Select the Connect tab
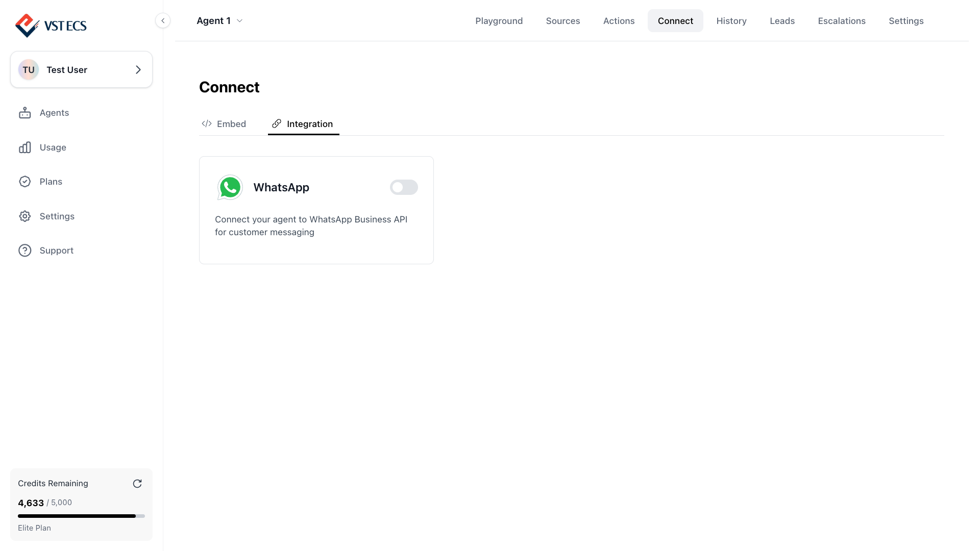Viewport: 980px width, 551px height. [675, 21]
